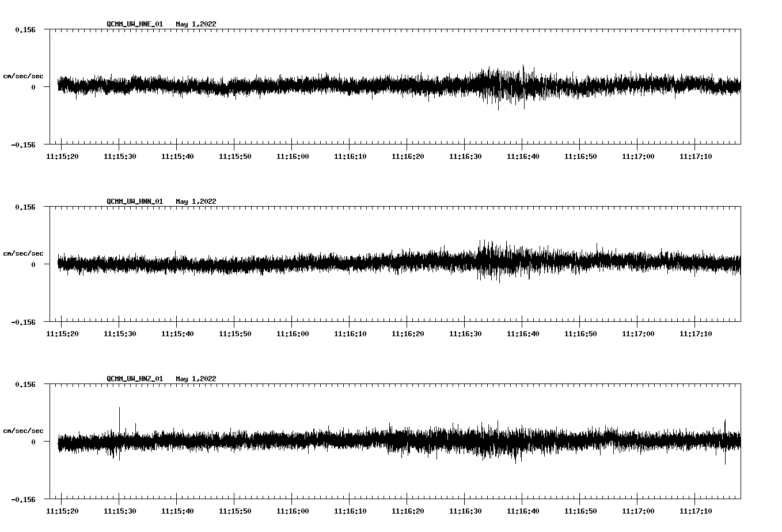
Task: Click the 11:16:00 time label under HNN plot
Action: (293, 334)
